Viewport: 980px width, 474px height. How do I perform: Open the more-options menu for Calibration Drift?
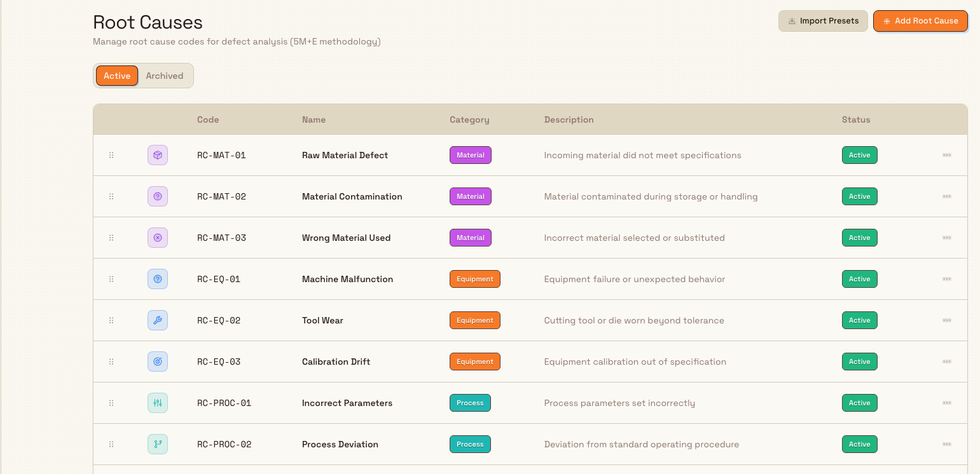coord(947,362)
